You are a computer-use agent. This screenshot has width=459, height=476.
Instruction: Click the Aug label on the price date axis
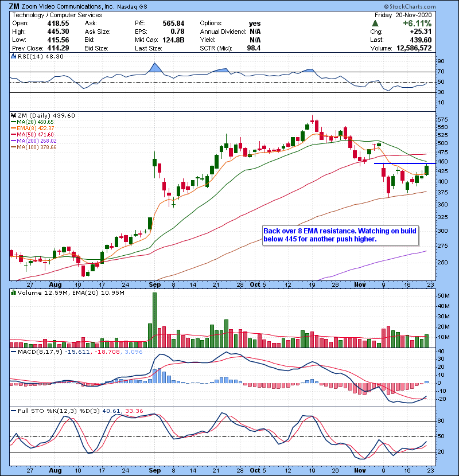point(55,284)
